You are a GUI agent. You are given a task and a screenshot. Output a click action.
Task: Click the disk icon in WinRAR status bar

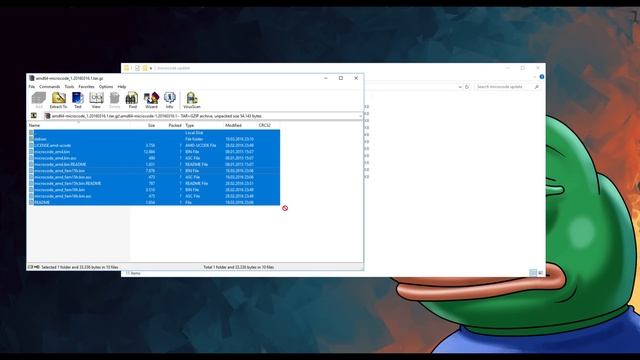pyautogui.click(x=31, y=267)
